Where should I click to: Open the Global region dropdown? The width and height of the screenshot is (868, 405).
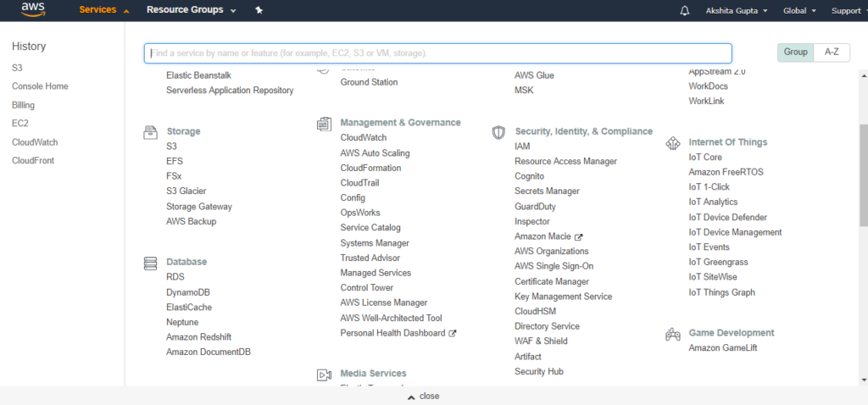click(x=799, y=10)
